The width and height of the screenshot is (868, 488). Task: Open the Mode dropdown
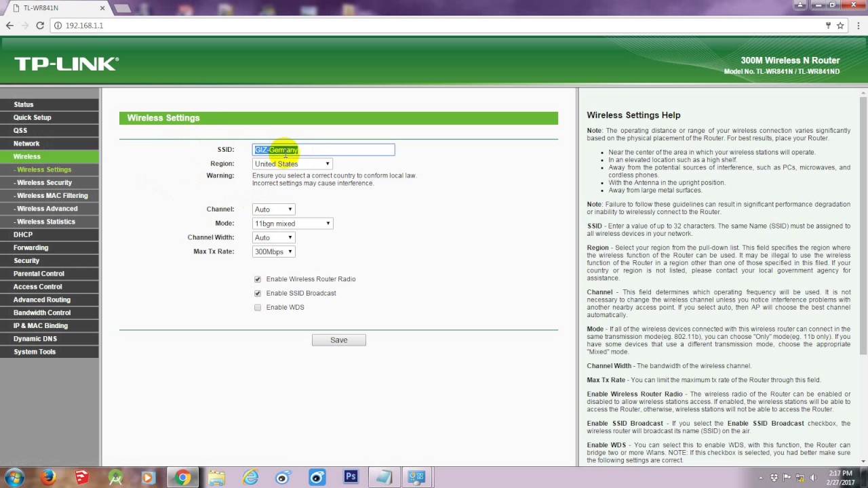point(292,224)
